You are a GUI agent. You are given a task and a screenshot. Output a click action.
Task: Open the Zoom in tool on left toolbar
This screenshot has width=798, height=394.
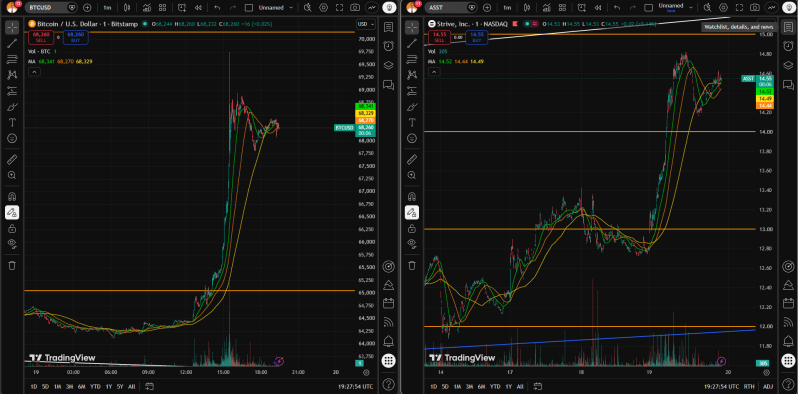point(12,175)
